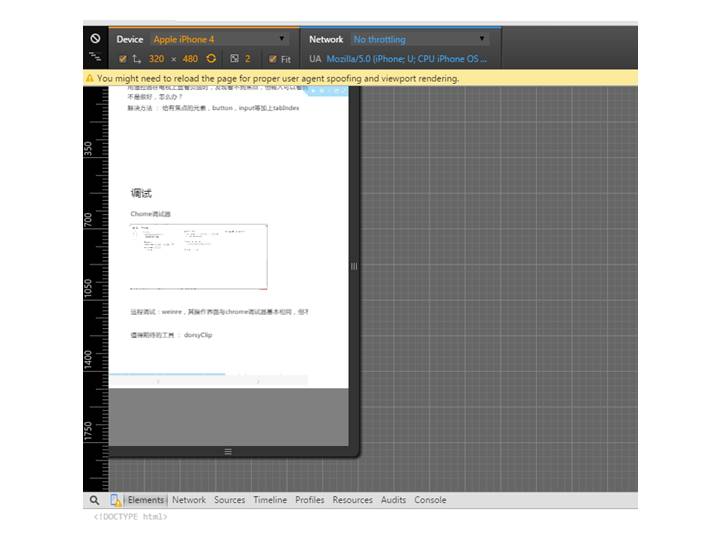The height and width of the screenshot is (540, 720).
Task: Click the screen resolution dimensions icon
Action: pyautogui.click(x=137, y=59)
